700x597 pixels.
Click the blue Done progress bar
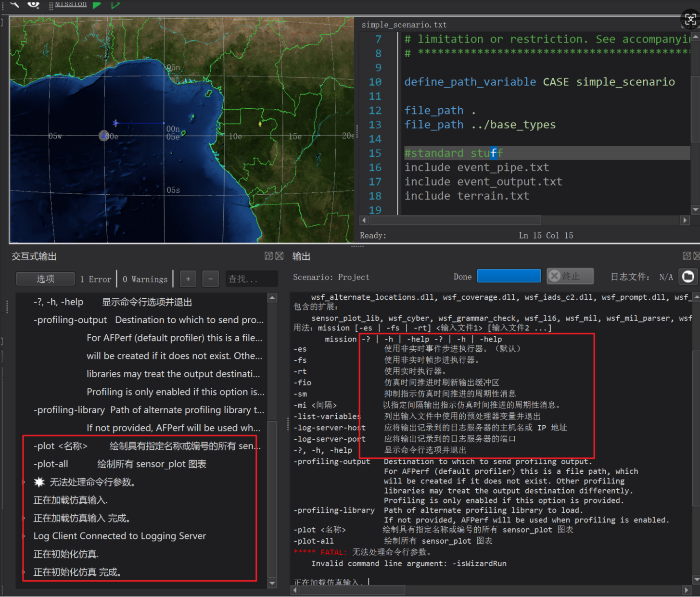[x=509, y=276]
